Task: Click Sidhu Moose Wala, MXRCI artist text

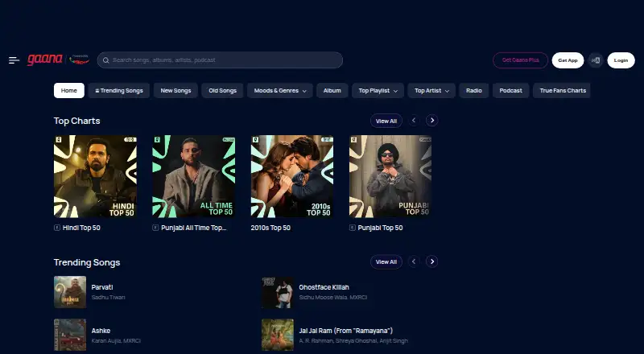Action: pos(333,298)
